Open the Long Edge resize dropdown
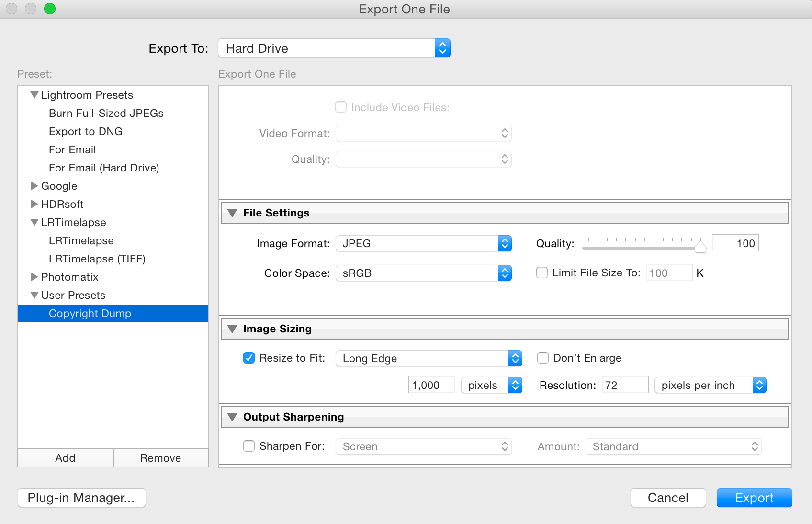This screenshot has width=812, height=524. (429, 358)
